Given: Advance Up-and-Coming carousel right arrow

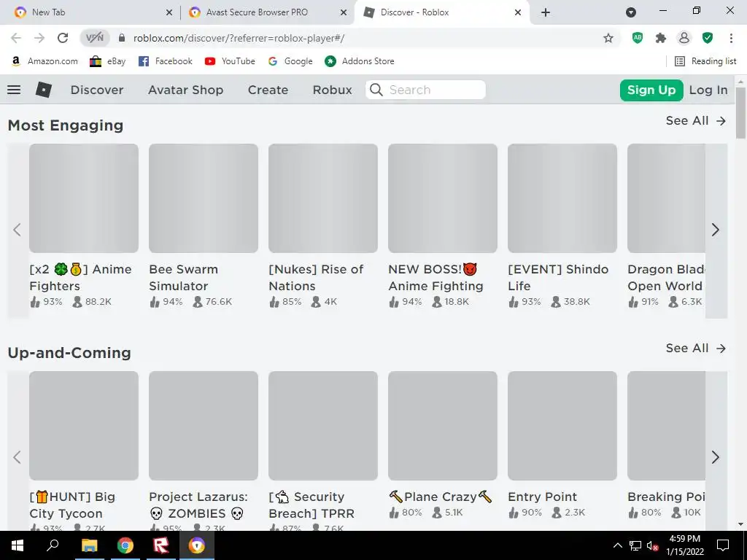Looking at the screenshot, I should point(716,458).
